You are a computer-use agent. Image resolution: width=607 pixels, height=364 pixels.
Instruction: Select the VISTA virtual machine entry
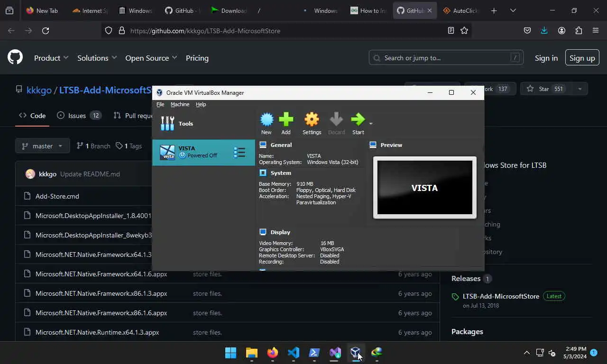point(203,152)
